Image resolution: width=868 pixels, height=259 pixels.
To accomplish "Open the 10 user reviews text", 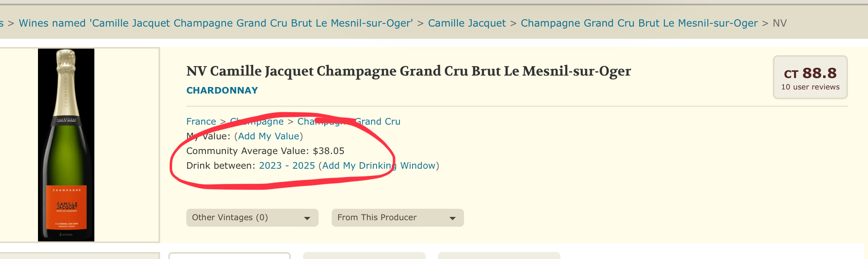I will tap(810, 87).
